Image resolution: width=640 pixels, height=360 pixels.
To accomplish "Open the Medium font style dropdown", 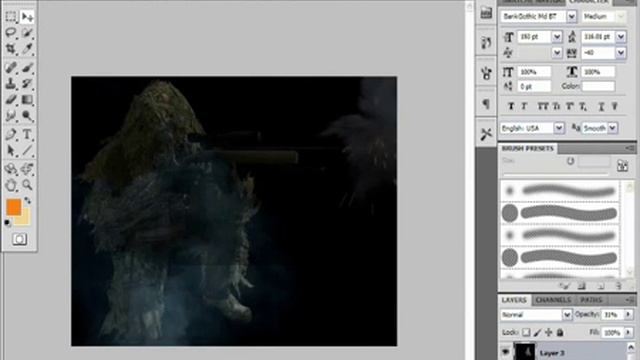I will pos(620,16).
